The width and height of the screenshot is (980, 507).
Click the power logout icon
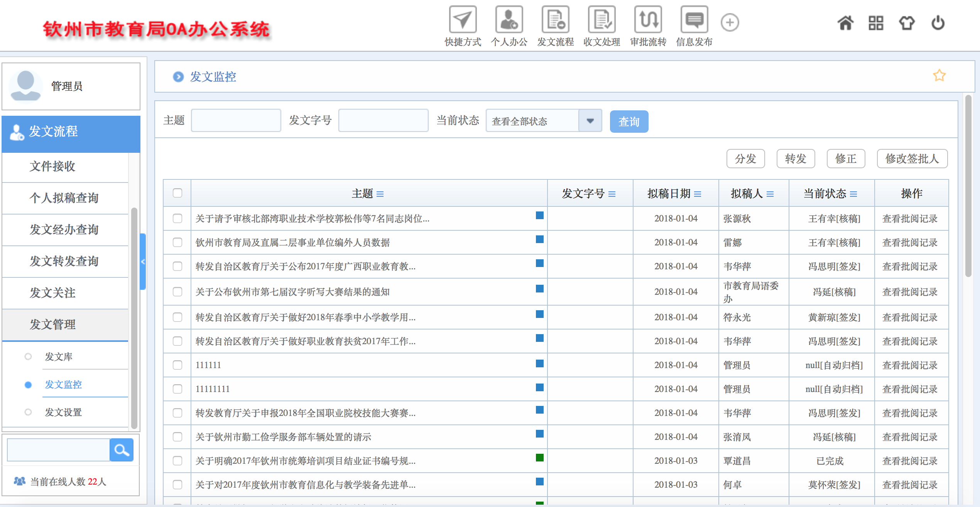(938, 23)
